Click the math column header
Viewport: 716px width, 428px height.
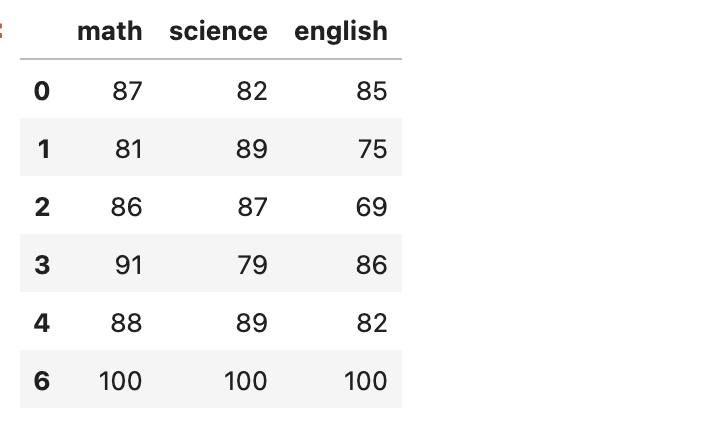(x=110, y=31)
